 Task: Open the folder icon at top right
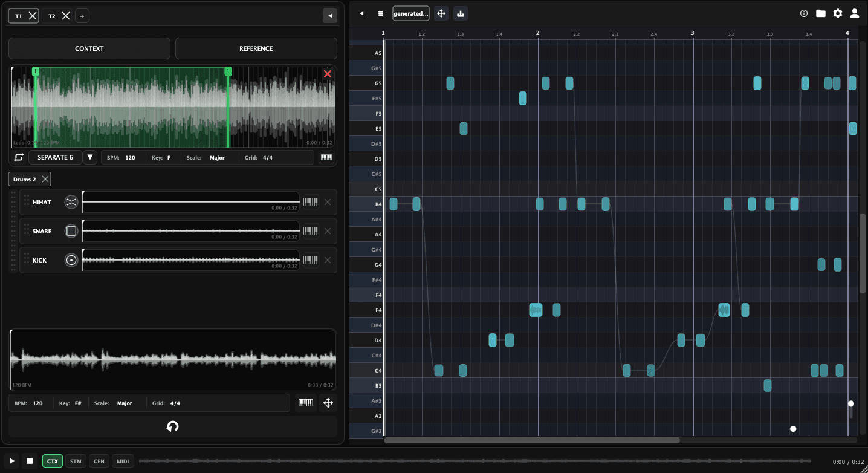(x=821, y=13)
